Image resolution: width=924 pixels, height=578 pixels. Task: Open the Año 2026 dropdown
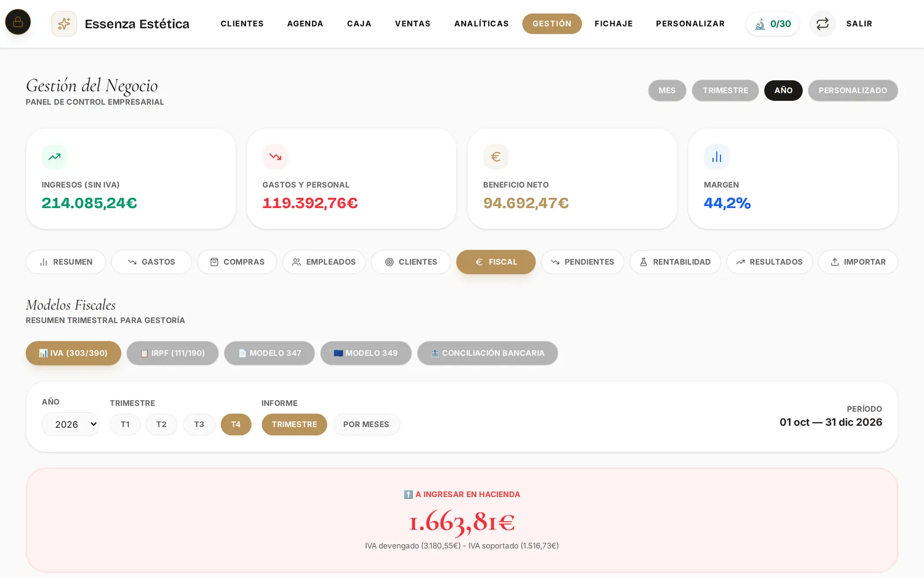(70, 424)
